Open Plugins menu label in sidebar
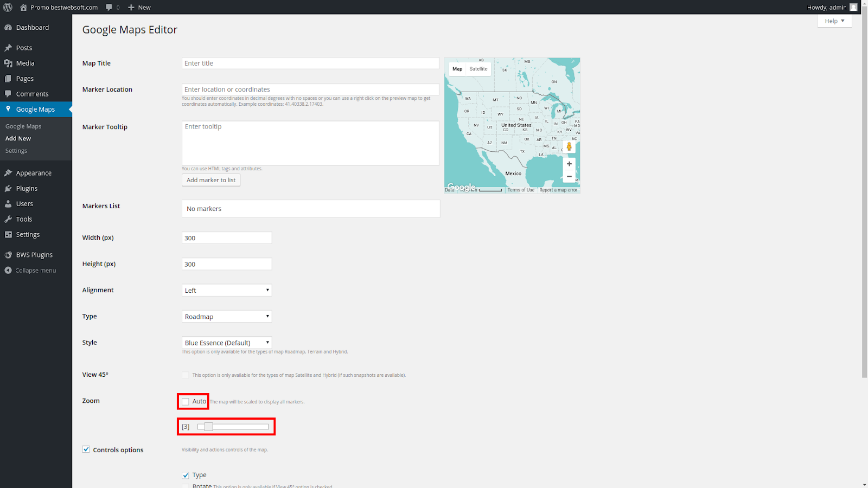 [27, 188]
